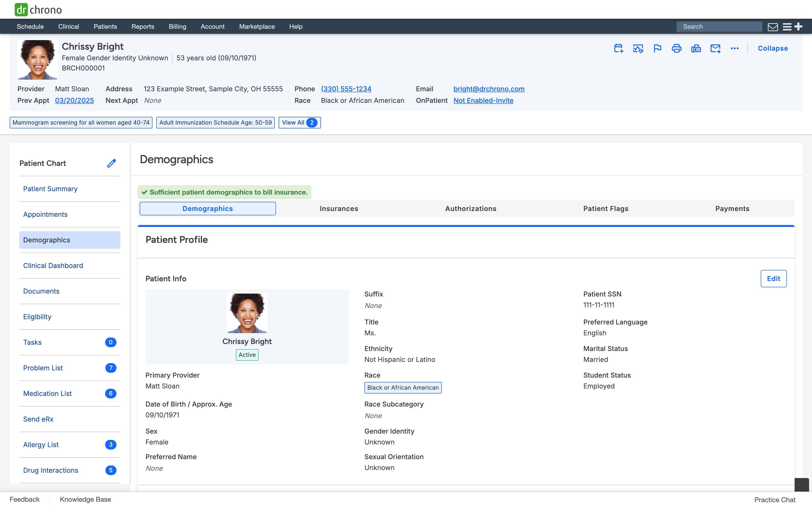
Task: Open the hamburger menu in top navbar
Action: (787, 27)
